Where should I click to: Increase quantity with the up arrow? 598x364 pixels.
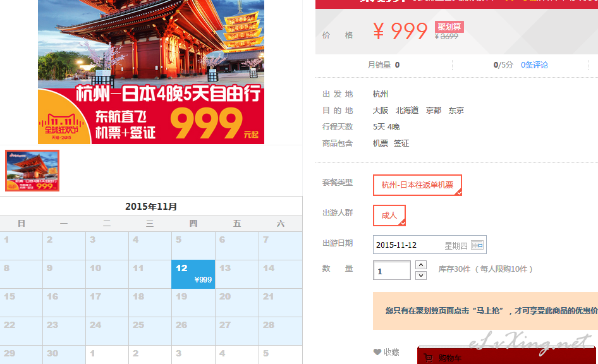click(420, 265)
